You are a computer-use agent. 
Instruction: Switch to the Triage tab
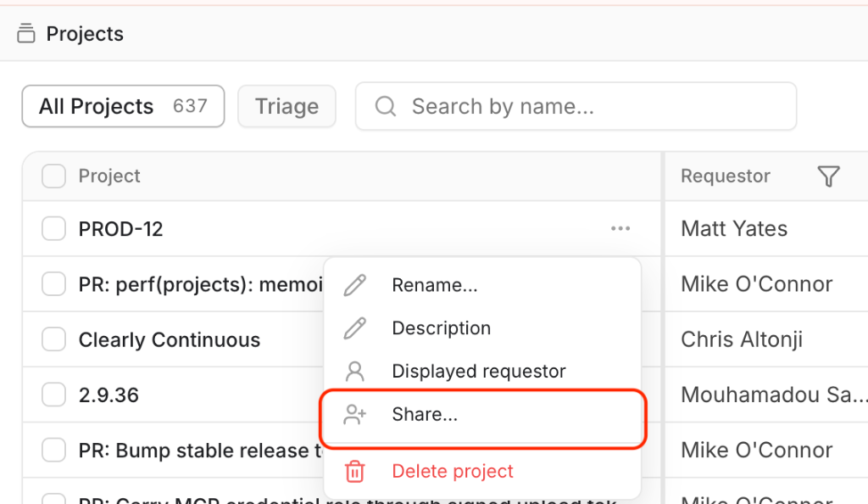287,106
